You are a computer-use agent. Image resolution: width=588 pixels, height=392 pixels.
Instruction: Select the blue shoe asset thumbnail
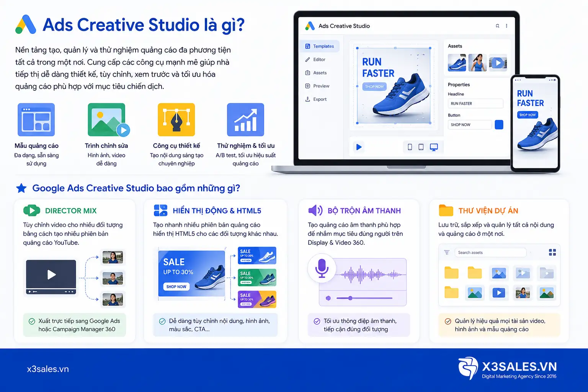(x=457, y=63)
